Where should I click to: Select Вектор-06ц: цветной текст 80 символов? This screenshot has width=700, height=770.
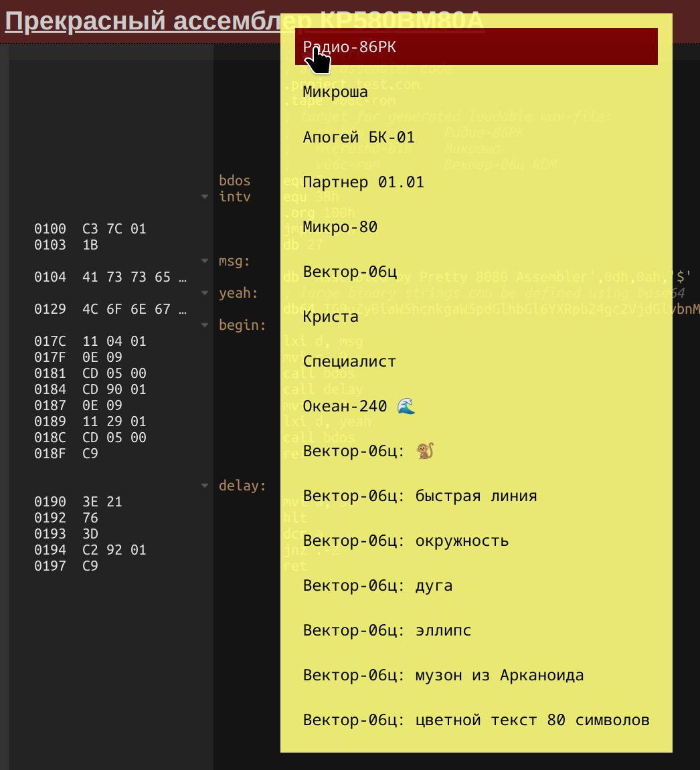tap(476, 720)
